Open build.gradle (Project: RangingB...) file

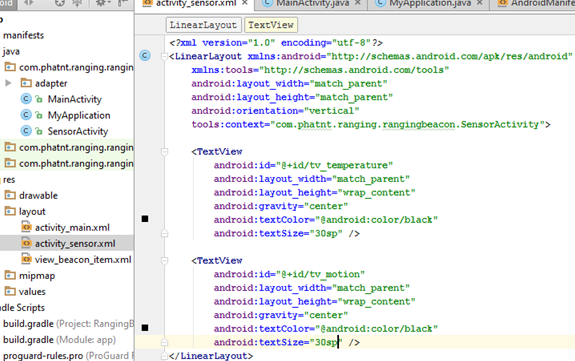pyautogui.click(x=68, y=324)
